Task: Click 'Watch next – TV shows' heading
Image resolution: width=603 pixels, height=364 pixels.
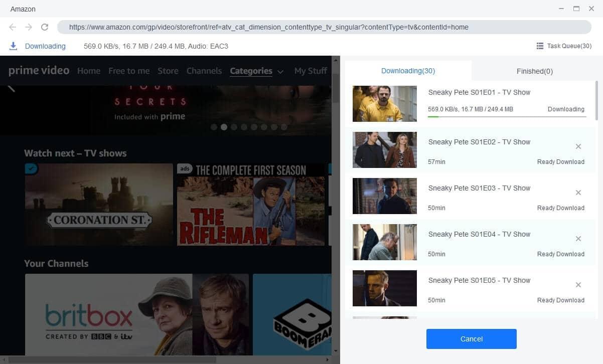Action: tap(75, 153)
